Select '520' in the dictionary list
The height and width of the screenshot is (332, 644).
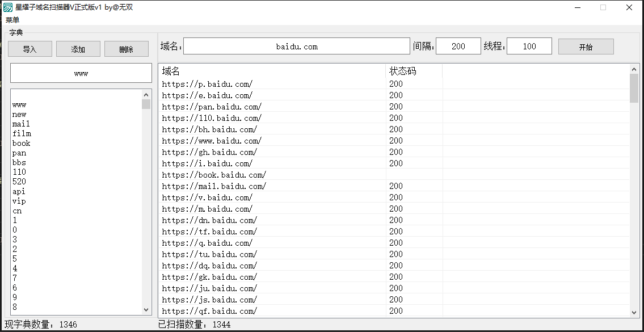19,182
